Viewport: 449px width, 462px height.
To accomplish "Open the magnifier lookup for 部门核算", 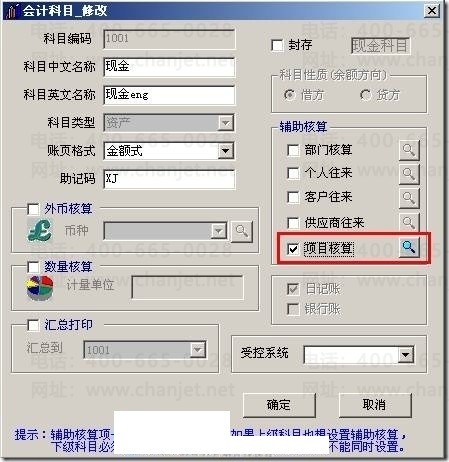I will [409, 150].
